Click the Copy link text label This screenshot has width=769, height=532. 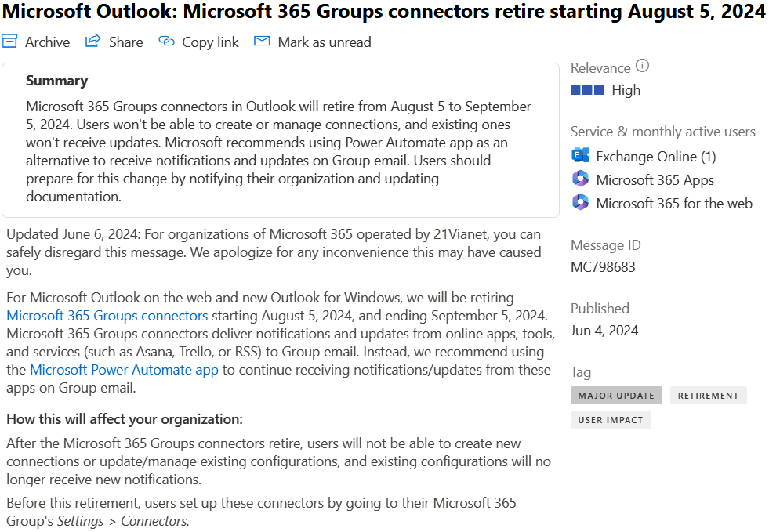pyautogui.click(x=210, y=42)
